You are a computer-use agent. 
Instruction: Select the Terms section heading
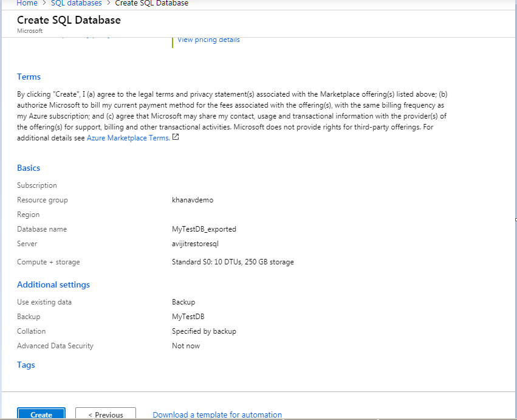[29, 77]
